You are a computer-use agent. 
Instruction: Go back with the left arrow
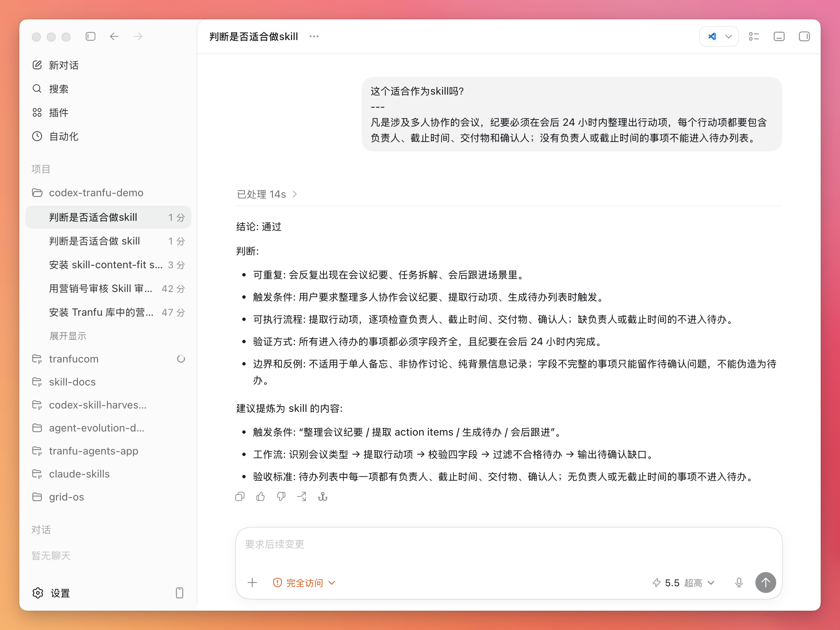[114, 36]
